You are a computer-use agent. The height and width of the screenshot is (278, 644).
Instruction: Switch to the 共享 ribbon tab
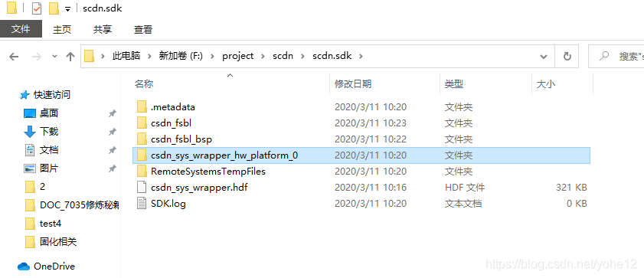103,30
